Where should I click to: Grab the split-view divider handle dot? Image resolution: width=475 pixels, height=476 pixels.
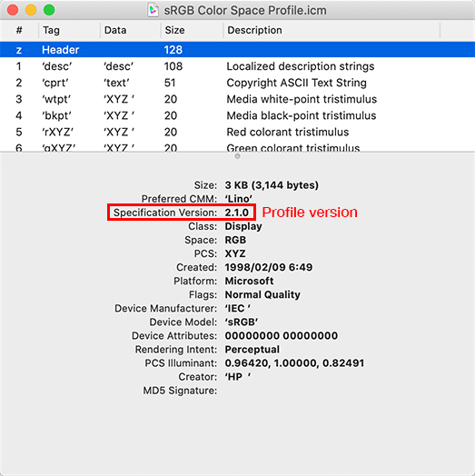click(x=237, y=156)
